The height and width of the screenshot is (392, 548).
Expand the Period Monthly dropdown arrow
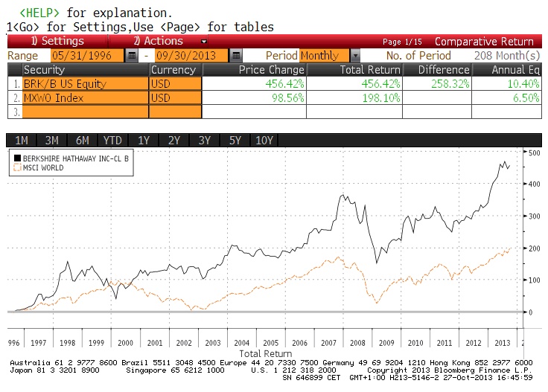[355, 56]
